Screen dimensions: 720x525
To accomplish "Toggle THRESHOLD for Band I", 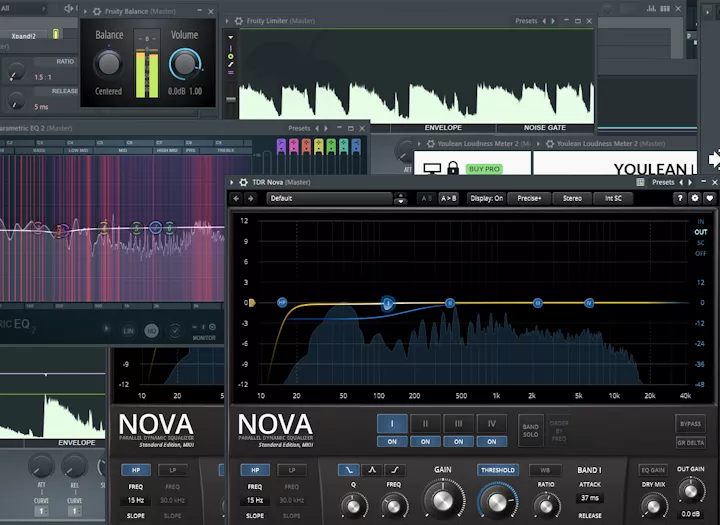I will tap(498, 470).
